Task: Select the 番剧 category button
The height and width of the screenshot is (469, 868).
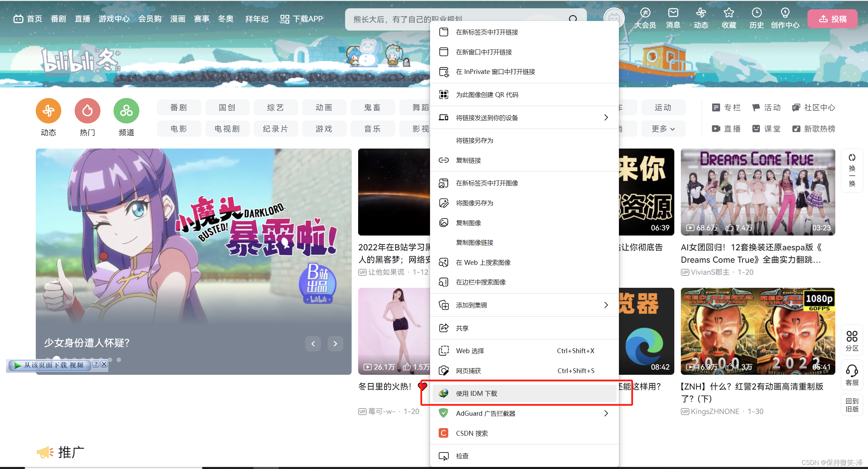Action: point(179,108)
